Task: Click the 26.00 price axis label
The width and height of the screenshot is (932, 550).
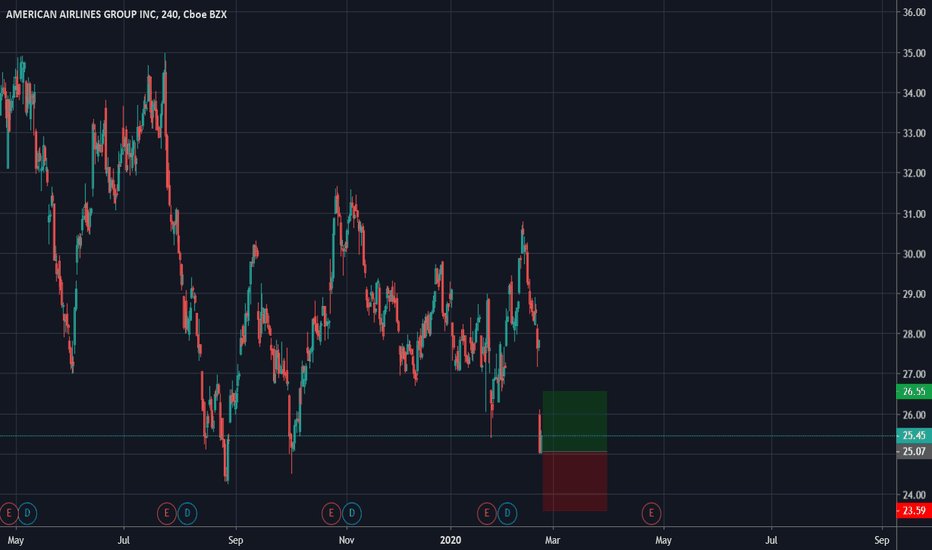Action: 914,414
